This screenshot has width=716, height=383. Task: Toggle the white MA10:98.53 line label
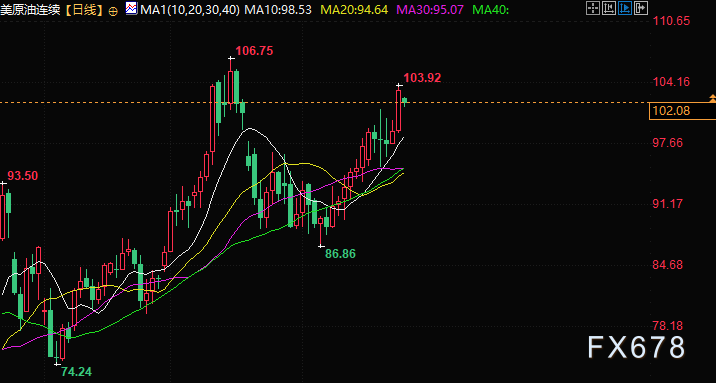[278, 9]
